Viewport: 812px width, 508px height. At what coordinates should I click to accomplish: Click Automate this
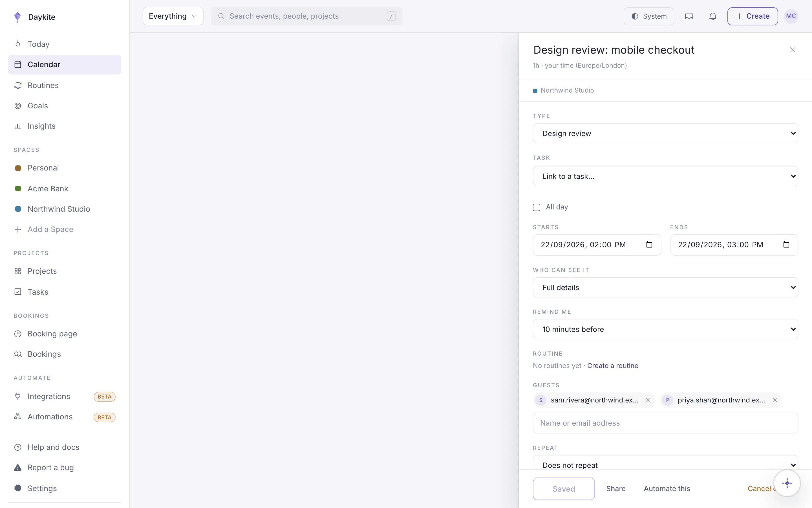pos(667,489)
